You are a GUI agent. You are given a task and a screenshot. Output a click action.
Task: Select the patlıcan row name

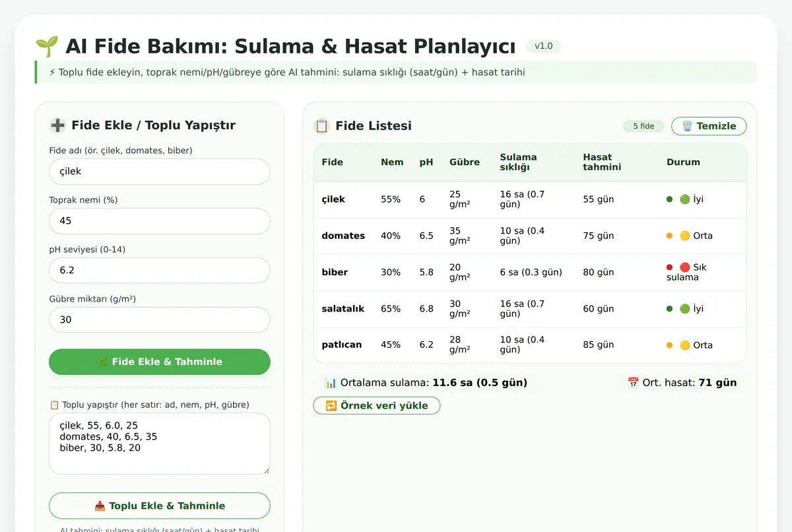(342, 345)
